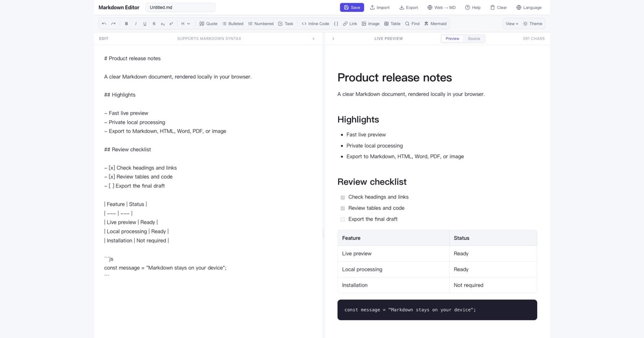Edit the Untitled.md filename field

click(180, 8)
